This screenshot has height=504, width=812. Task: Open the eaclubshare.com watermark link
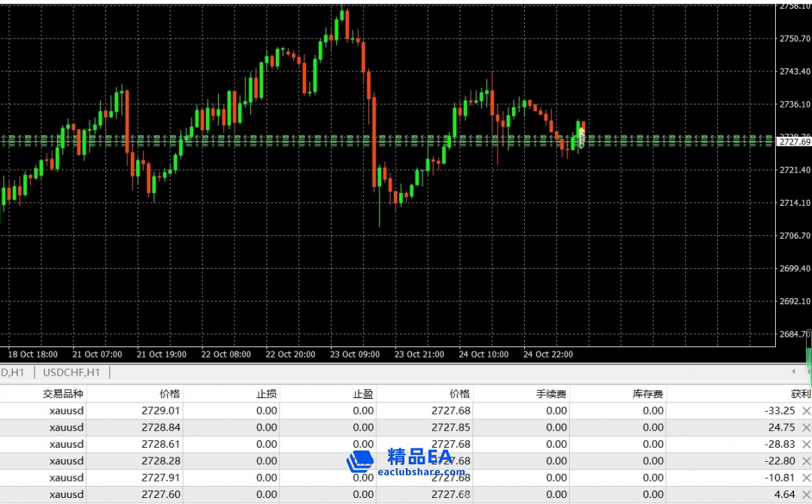point(421,473)
